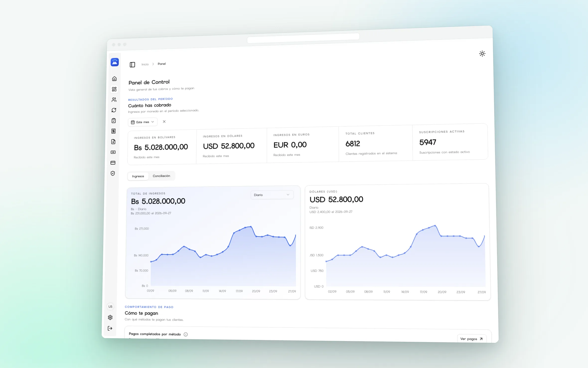Viewport: 588px width, 368px height.
Task: Click the info icon beside 'Pagos completados por método'
Action: [186, 334]
